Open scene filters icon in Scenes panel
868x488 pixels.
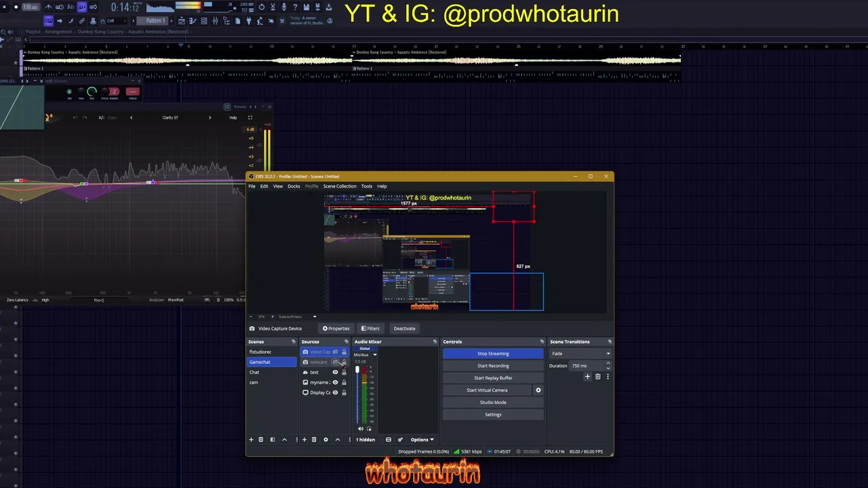(x=273, y=440)
